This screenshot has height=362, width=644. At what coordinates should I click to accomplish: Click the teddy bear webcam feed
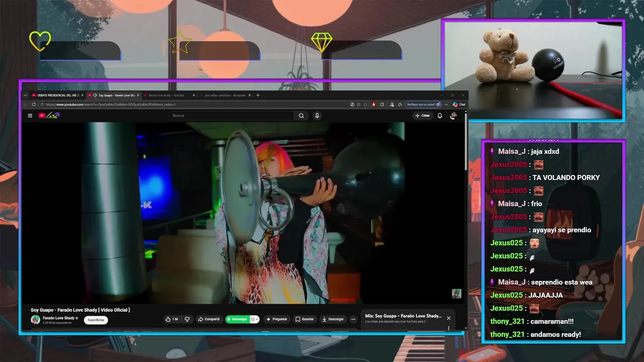click(x=533, y=69)
